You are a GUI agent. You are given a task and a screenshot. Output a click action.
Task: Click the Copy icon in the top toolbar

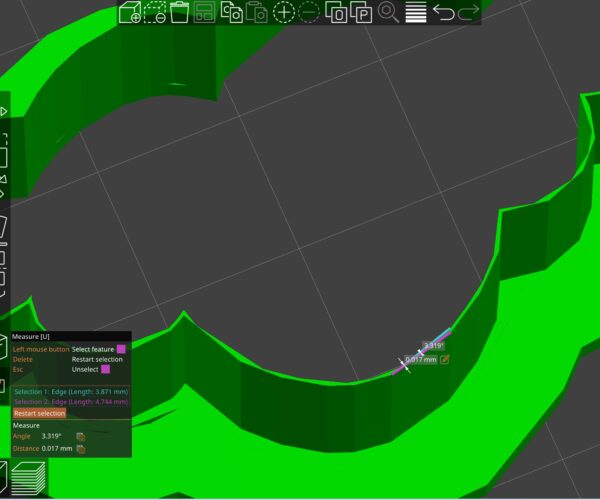coord(231,13)
